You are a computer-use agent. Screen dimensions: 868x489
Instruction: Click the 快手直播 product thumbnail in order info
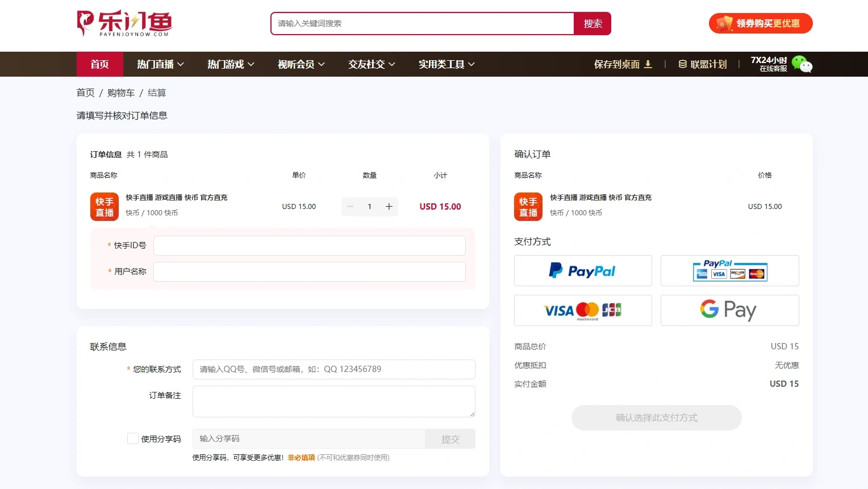105,207
